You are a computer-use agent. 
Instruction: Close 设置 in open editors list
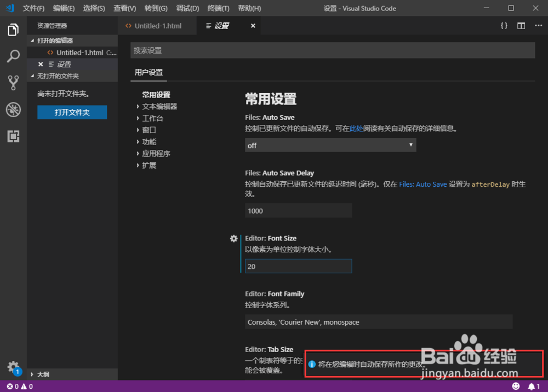point(41,64)
